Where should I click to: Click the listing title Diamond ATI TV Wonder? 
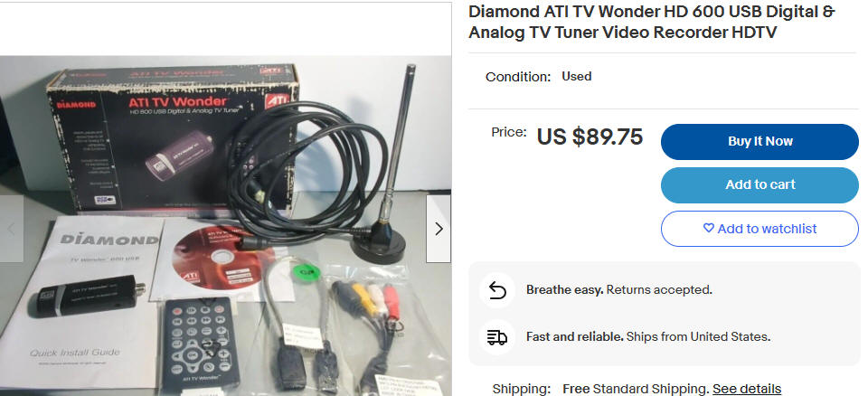652,23
